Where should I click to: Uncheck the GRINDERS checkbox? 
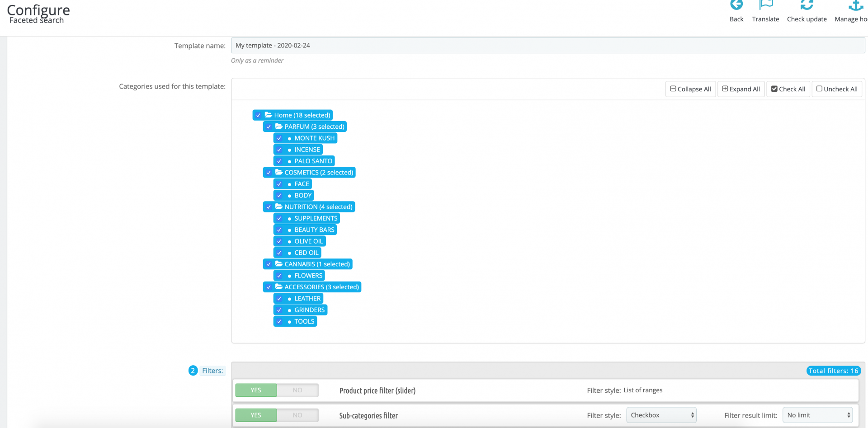point(279,310)
